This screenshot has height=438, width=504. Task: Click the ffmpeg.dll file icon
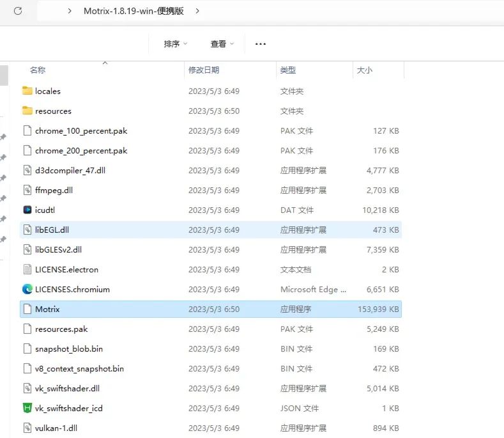(x=27, y=190)
